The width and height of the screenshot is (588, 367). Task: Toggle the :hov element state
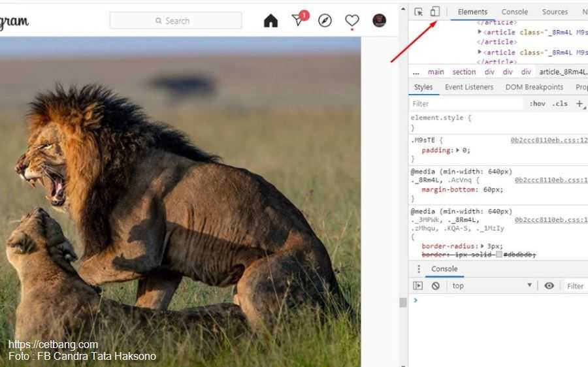pos(537,104)
